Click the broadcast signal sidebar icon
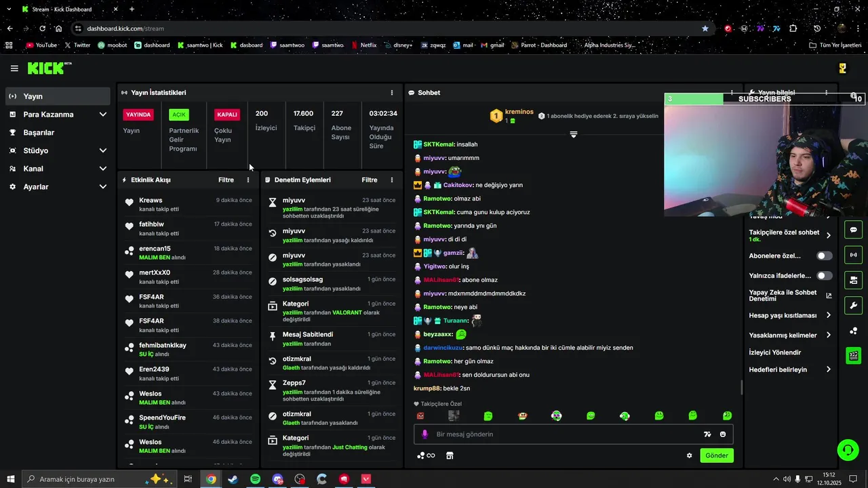Screen dimensions: 868x488 coord(853,255)
